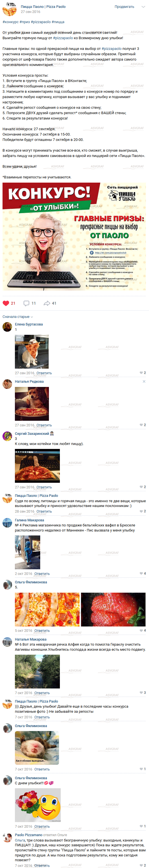The width and height of the screenshot is (149, 868).
Task: Click the Продвигать promote link
Action: coord(125,7)
